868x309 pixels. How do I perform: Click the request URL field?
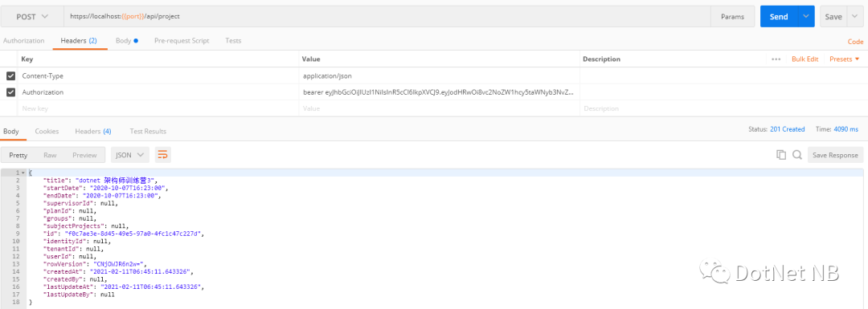[387, 17]
